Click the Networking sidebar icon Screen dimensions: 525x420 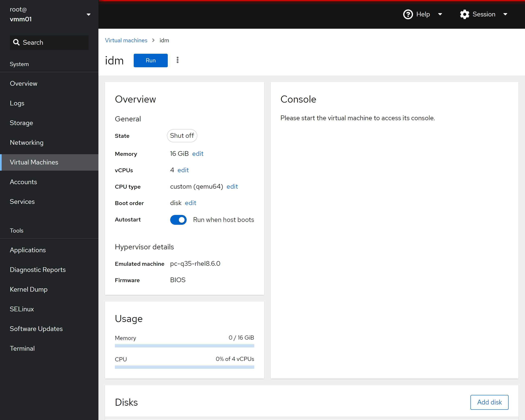(27, 142)
